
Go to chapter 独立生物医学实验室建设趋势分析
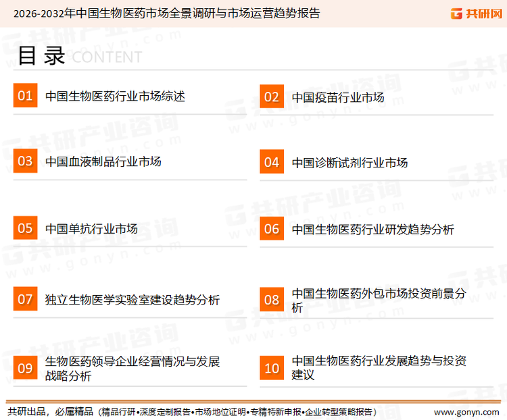click(x=132, y=300)
